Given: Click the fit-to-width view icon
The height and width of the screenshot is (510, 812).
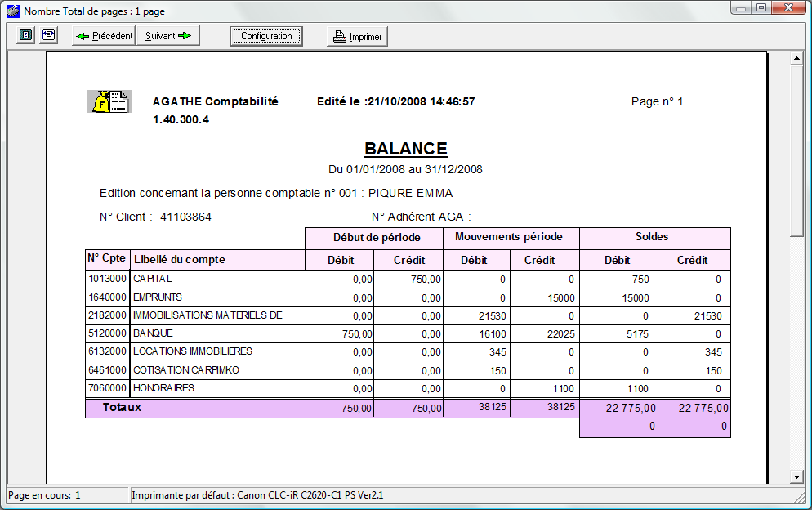Looking at the screenshot, I should point(49,35).
